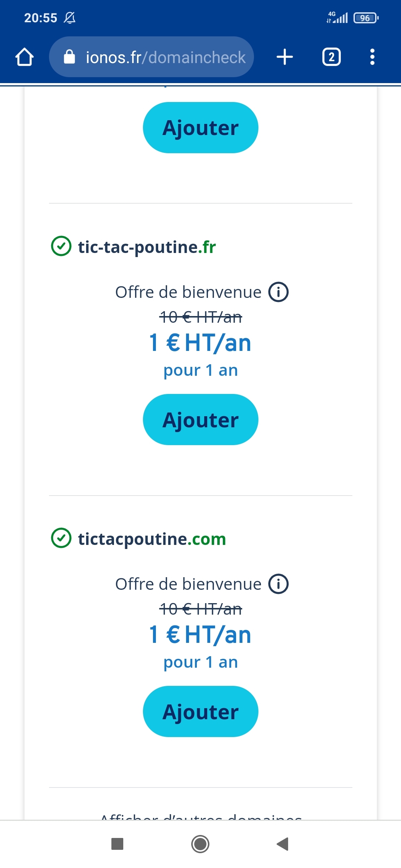Tap the lock icon in address bar
This screenshot has height=868, width=401.
pyautogui.click(x=69, y=57)
